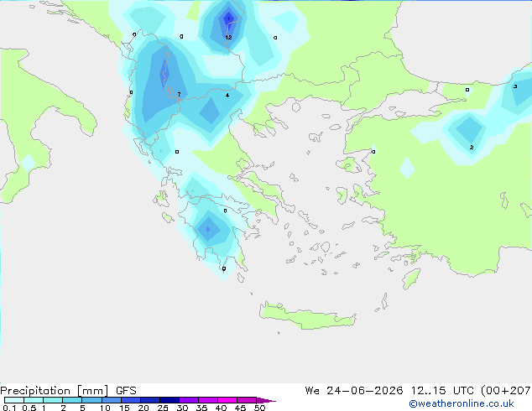Click the '7' precipitation value on map
The width and height of the screenshot is (532, 411).
179,94
